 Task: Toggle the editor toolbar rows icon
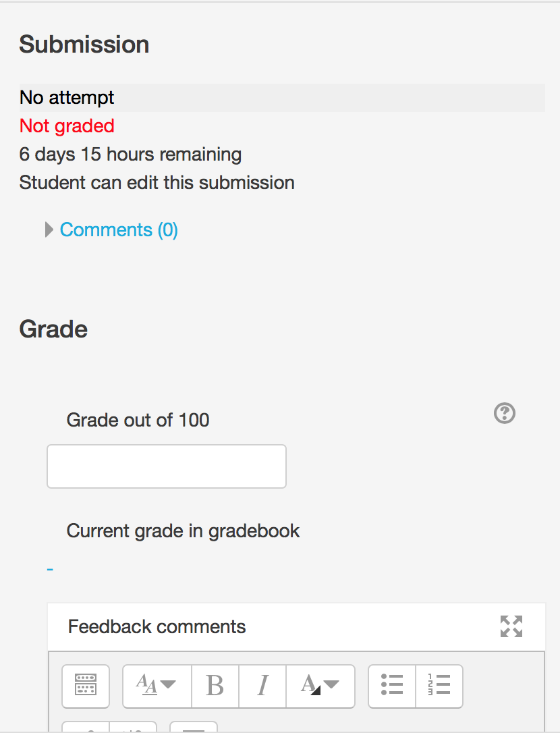[x=86, y=686]
